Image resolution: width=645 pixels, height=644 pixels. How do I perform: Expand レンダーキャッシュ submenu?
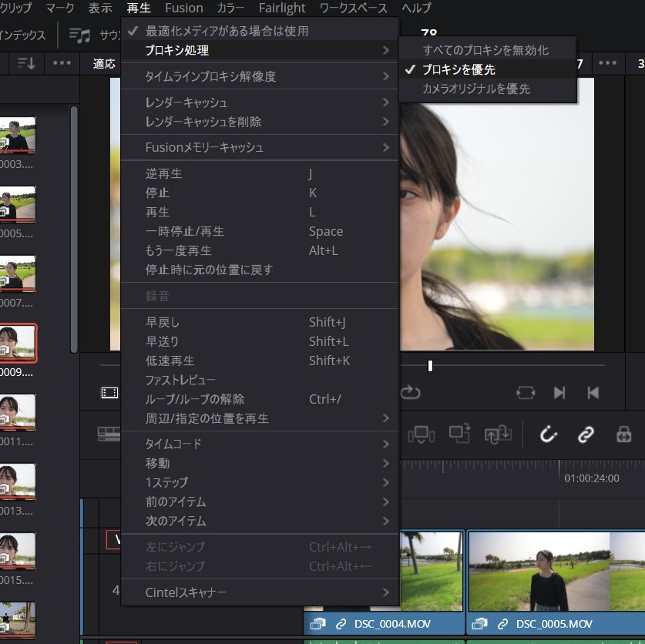tap(260, 102)
